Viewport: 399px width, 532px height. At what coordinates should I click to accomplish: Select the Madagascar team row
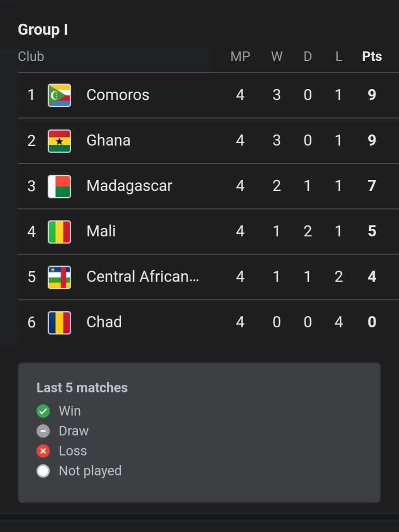(129, 186)
